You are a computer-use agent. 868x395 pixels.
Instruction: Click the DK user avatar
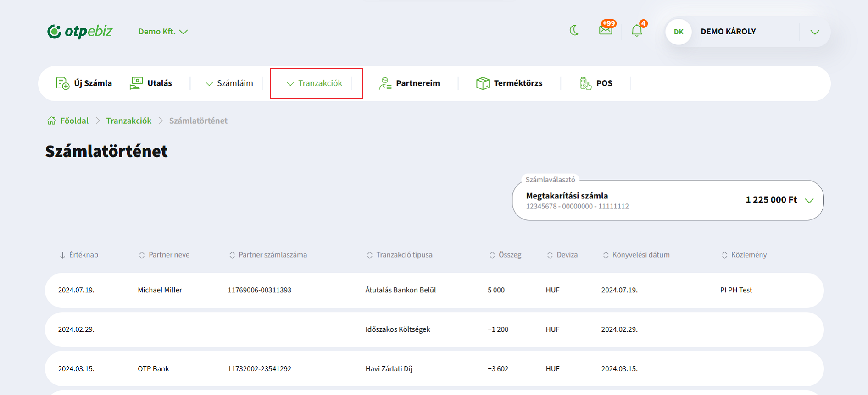point(679,32)
